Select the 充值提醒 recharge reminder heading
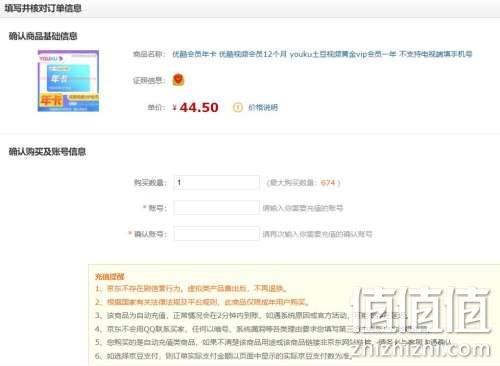Screen dimensions: 500x366 (x=110, y=276)
